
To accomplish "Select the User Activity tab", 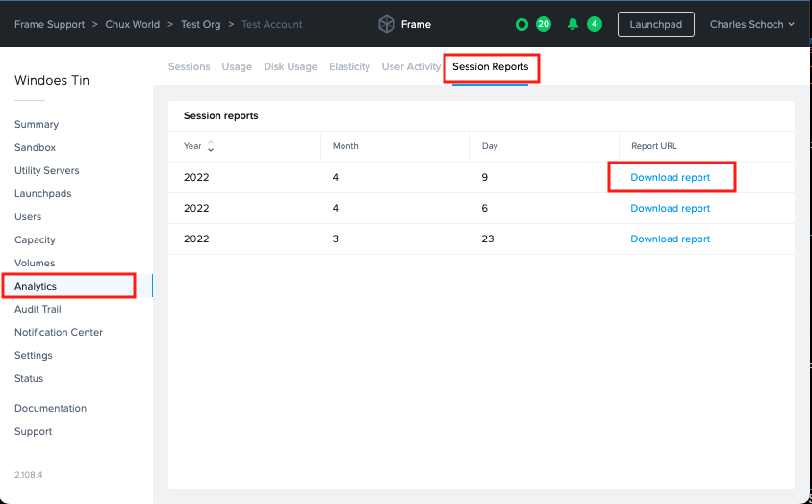I will [x=411, y=66].
